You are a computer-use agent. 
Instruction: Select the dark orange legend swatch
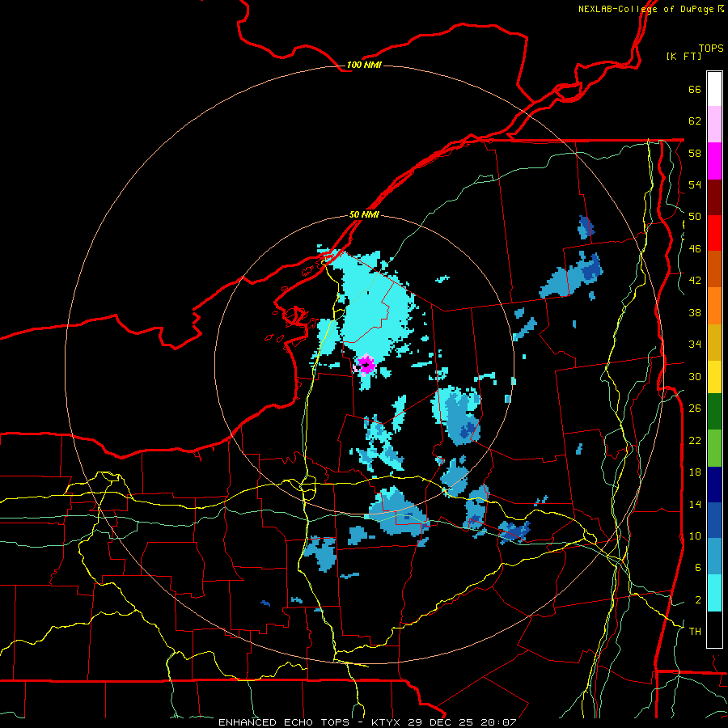tap(714, 269)
